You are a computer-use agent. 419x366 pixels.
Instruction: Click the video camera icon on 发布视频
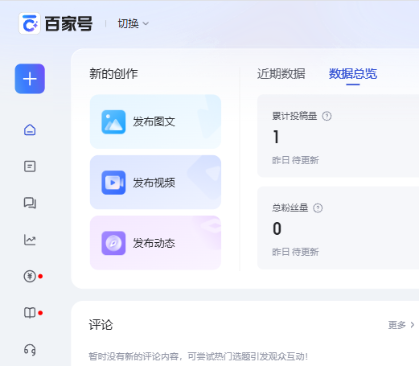coord(113,183)
